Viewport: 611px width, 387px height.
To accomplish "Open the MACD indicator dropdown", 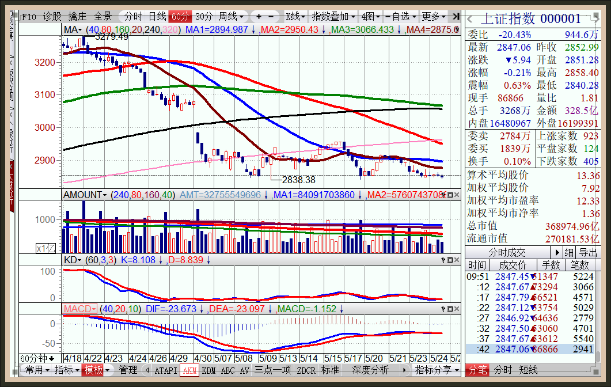I will 80,309.
